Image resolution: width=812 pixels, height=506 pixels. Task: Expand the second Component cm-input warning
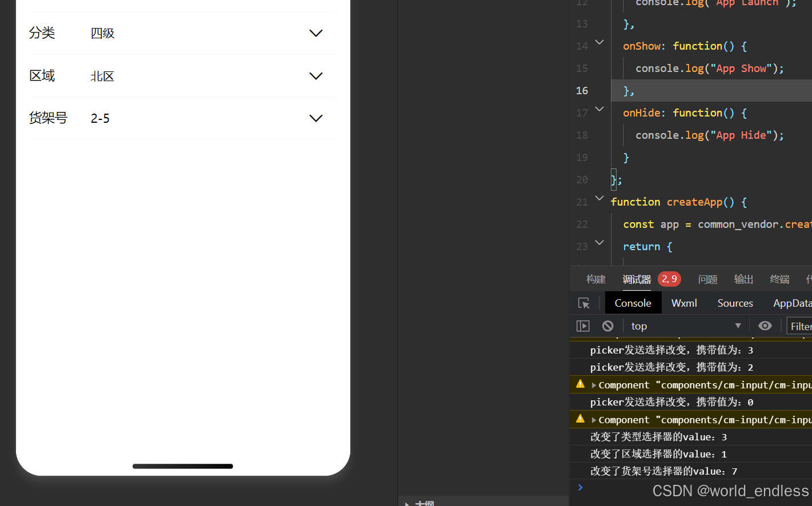point(594,420)
